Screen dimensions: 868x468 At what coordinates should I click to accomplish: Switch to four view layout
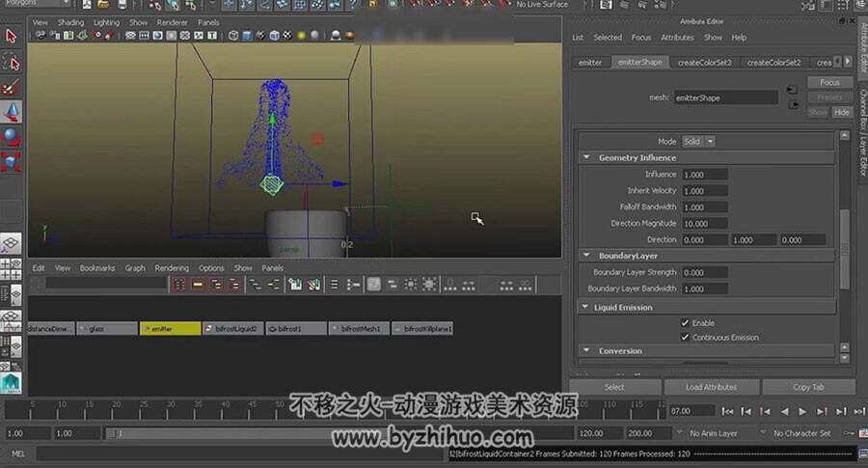tap(11, 268)
